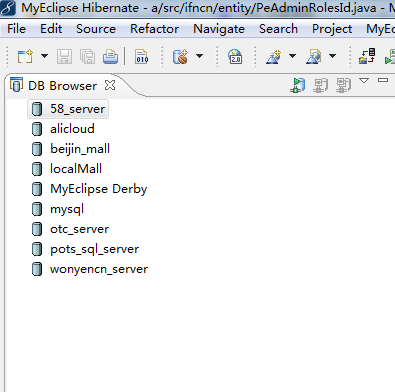The height and width of the screenshot is (392, 395).
Task: Click the new web service wizard icon
Action: (274, 56)
